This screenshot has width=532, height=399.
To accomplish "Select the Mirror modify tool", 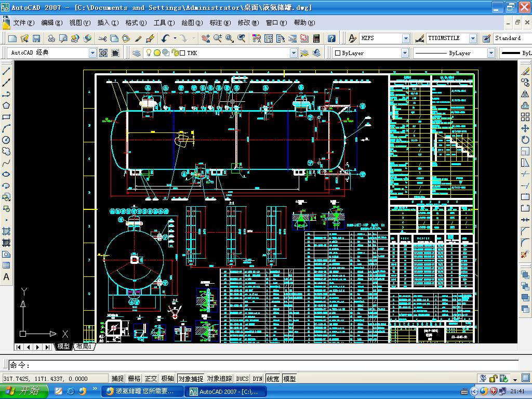I will click(x=525, y=94).
